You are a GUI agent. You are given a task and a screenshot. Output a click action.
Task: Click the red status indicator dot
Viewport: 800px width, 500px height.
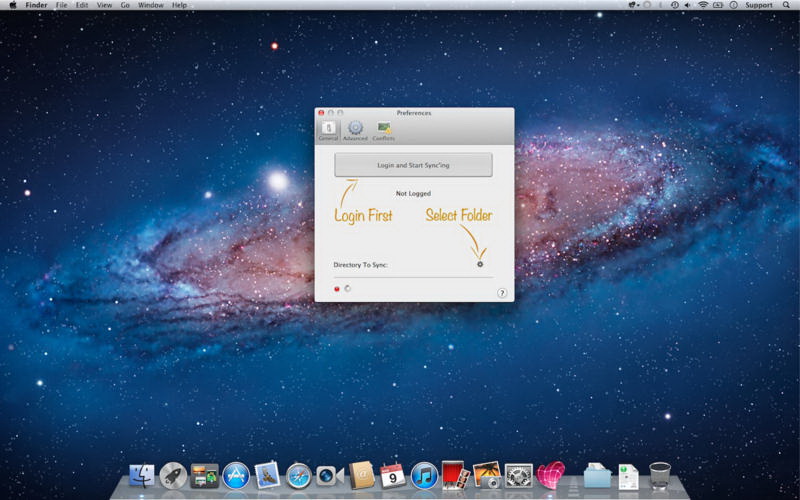[x=337, y=289]
